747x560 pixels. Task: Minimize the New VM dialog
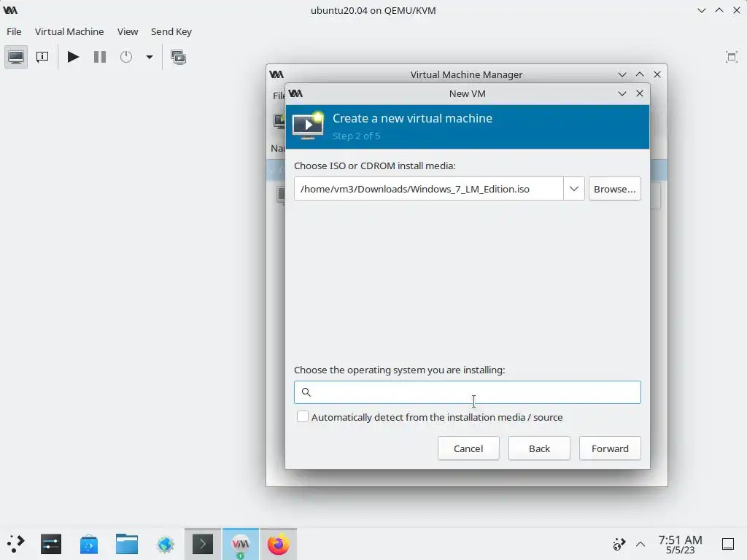[x=622, y=93]
